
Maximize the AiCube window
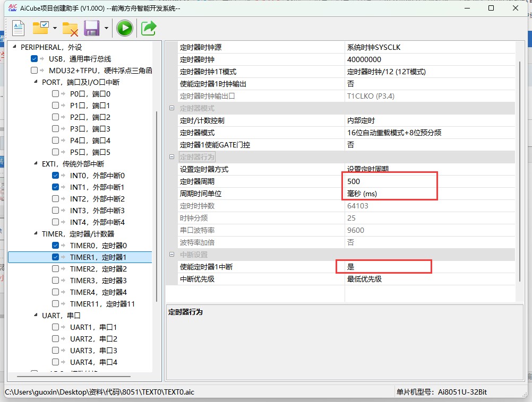[491, 8]
